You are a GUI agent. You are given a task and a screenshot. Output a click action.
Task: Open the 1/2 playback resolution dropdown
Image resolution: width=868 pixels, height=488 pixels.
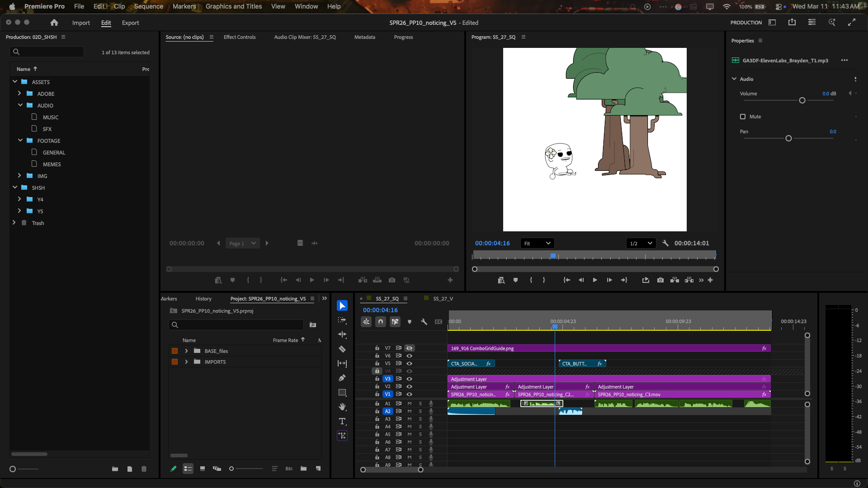641,244
